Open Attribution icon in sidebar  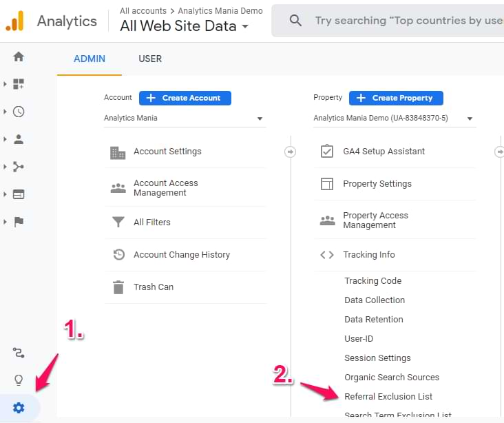[19, 353]
